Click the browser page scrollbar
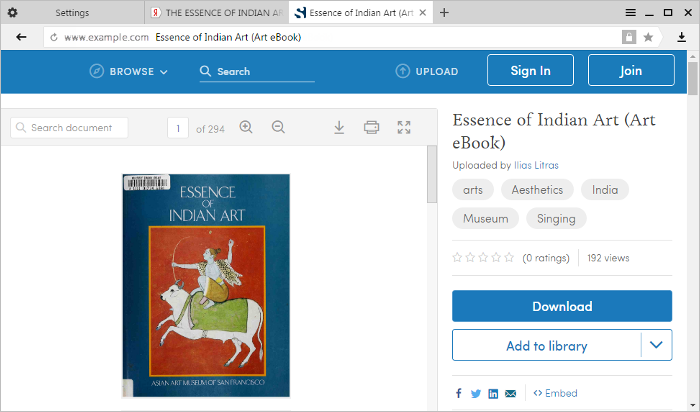 point(692,78)
